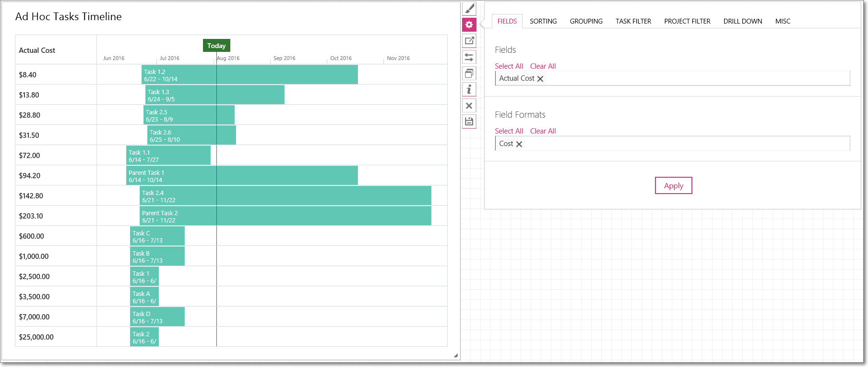Open the TASK FILTER tab
Screen dimensions: 868x367
tap(633, 21)
